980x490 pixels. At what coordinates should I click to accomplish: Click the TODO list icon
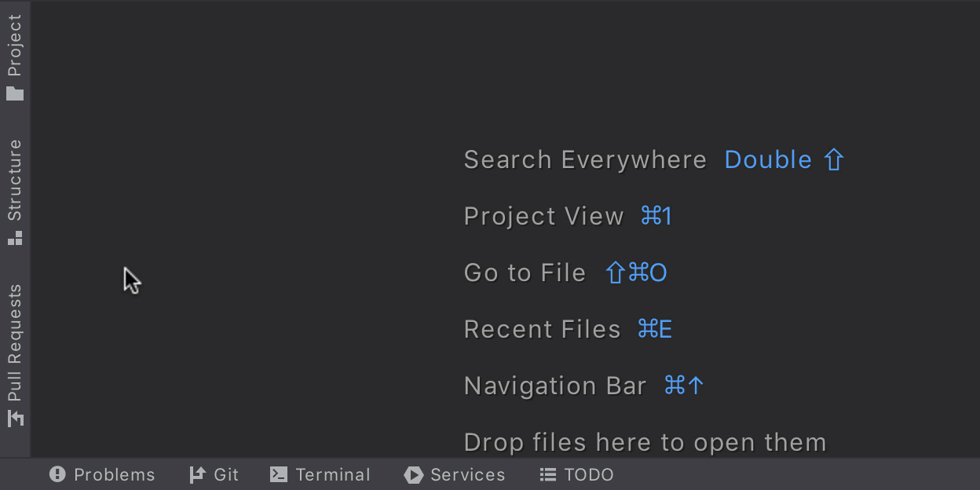[x=547, y=474]
